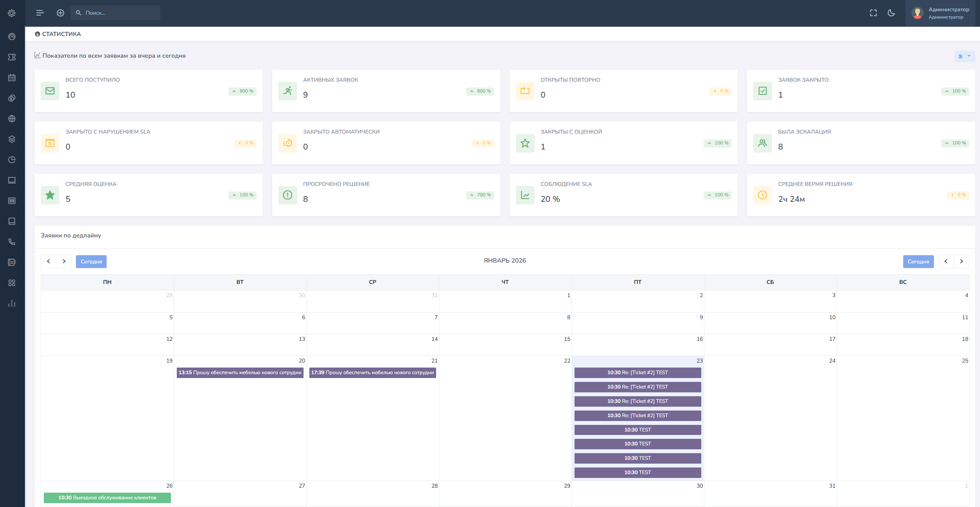Viewport: 980px width, 507px height.
Task: Toggle dark mode with moon icon
Action: coord(891,13)
